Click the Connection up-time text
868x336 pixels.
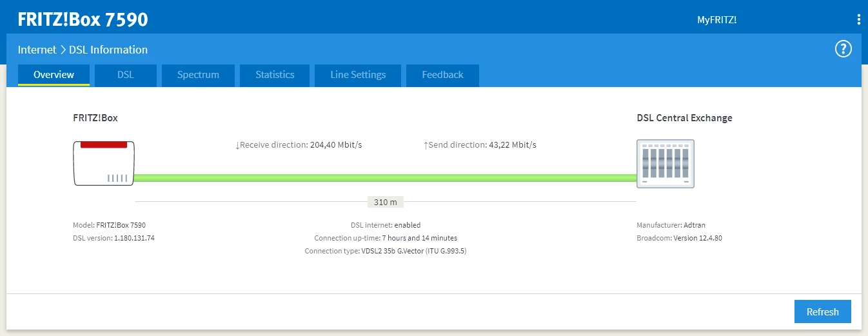click(386, 238)
